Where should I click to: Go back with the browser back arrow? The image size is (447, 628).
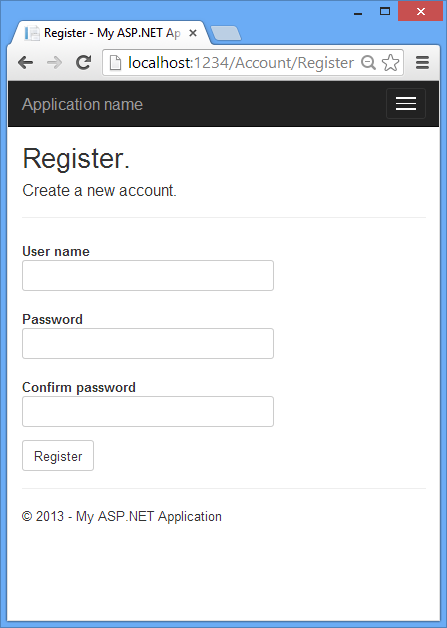click(26, 62)
